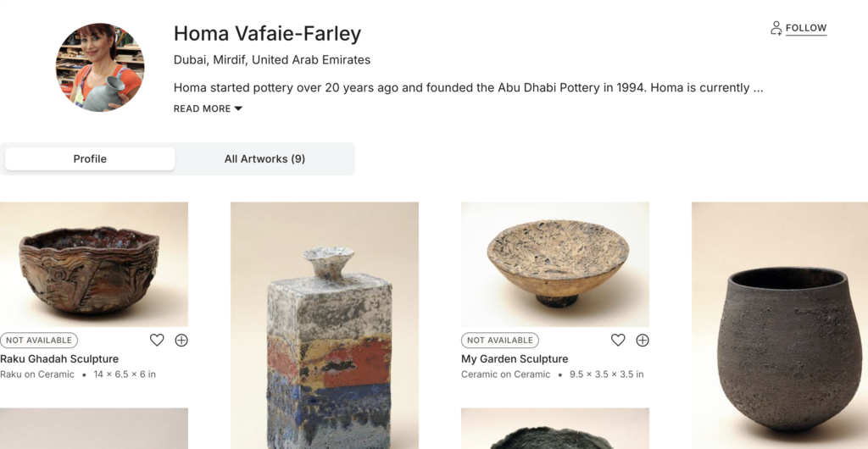Click Homa Vafaie-Farley's profile photo
The width and height of the screenshot is (868, 449).
(x=99, y=67)
